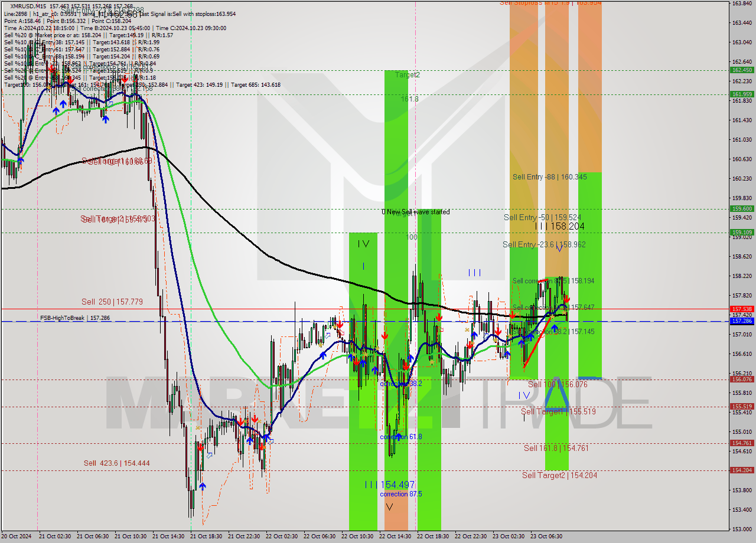Viewport: 756px width, 543px height.
Task: Click the 161.8 label on green bar
Action: tap(410, 99)
